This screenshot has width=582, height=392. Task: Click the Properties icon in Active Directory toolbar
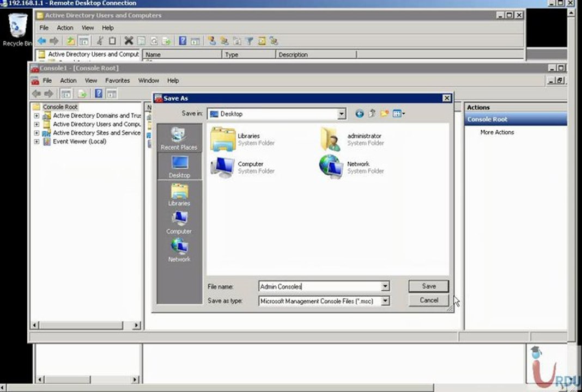point(141,41)
